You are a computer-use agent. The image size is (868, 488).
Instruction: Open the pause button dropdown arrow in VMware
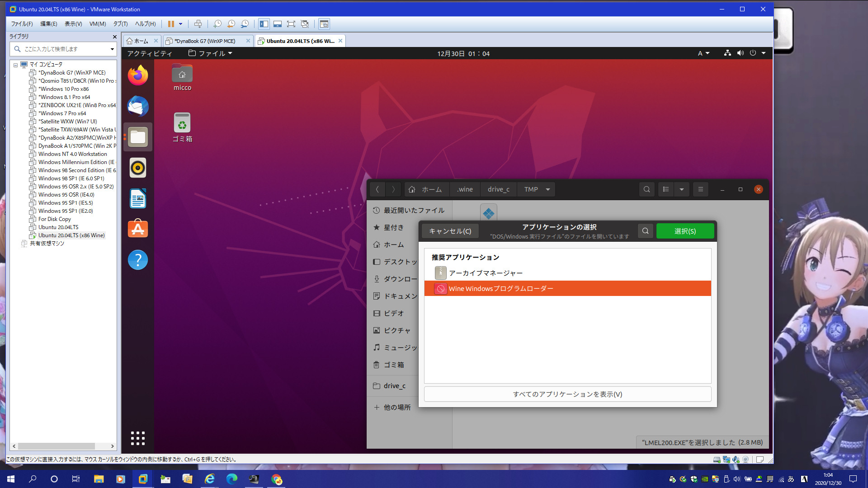(x=180, y=24)
